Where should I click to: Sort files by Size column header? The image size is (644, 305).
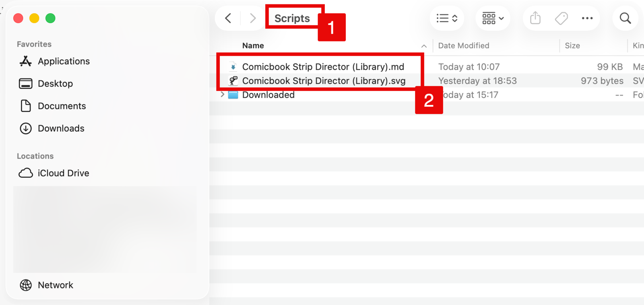point(572,45)
